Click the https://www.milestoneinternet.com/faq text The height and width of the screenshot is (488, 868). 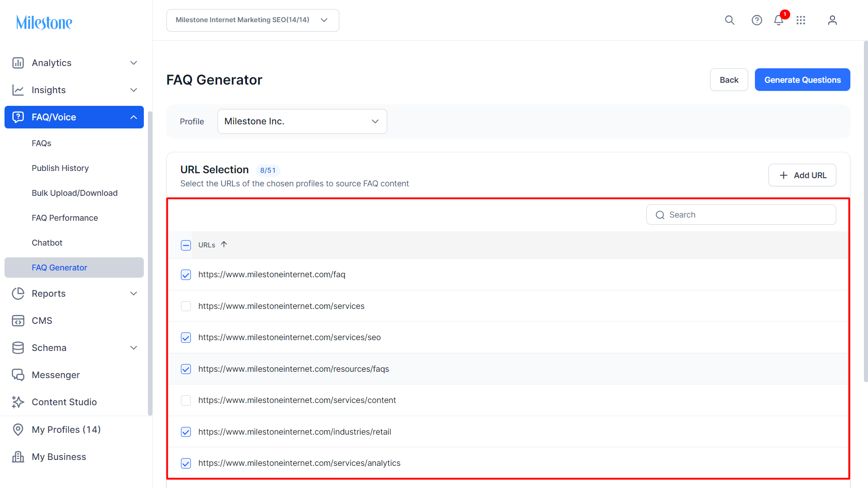tap(272, 275)
